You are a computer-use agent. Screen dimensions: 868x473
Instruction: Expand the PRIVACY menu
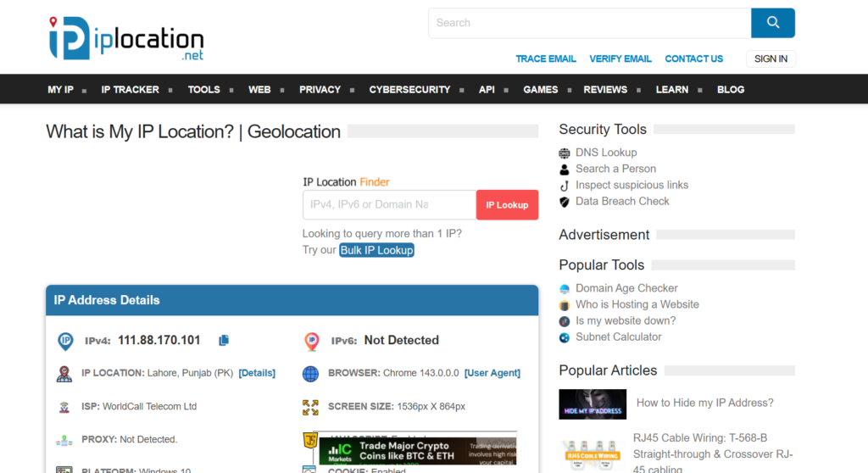point(320,90)
